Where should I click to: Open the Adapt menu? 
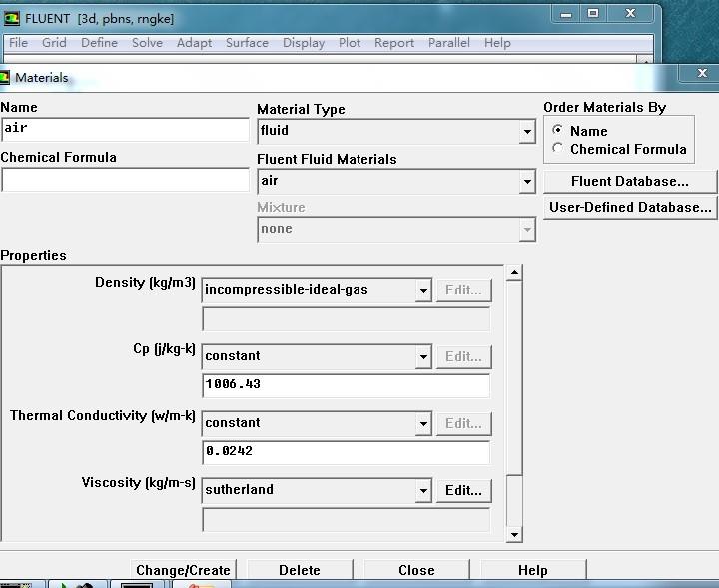(194, 43)
